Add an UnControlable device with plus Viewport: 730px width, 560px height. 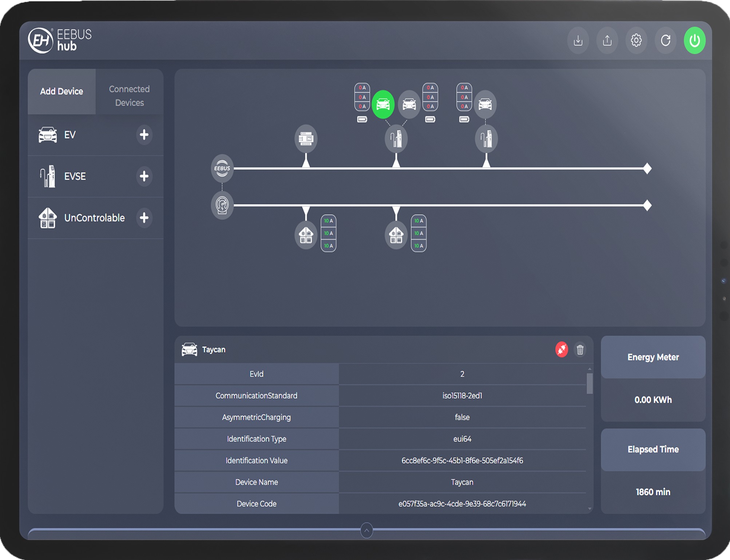click(x=144, y=218)
